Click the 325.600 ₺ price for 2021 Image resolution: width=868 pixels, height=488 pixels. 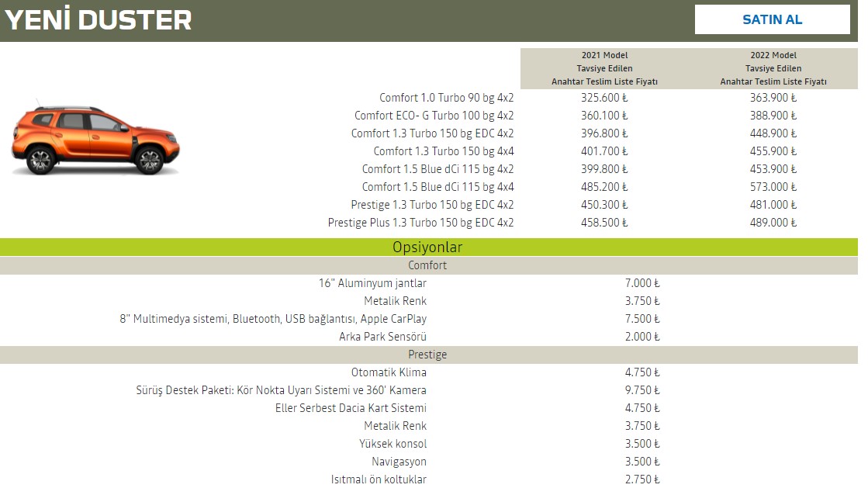(604, 98)
